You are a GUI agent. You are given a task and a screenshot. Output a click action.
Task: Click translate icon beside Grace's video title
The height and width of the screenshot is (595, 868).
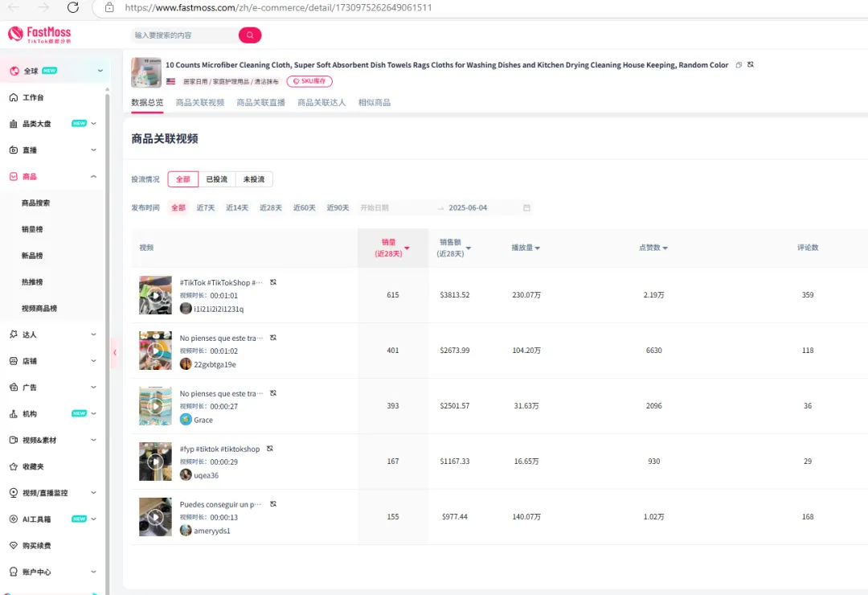(273, 393)
